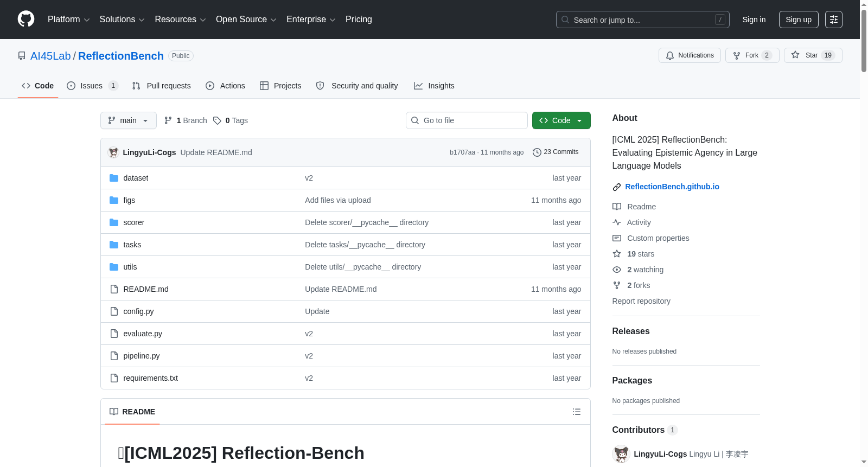Image resolution: width=868 pixels, height=467 pixels.
Task: Focus the Go to file input
Action: pos(467,120)
